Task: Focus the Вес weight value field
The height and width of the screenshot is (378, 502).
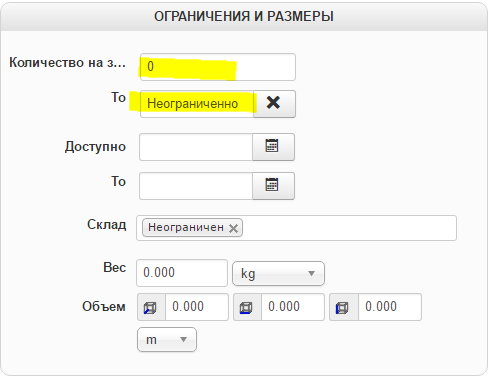Action: coord(182,273)
